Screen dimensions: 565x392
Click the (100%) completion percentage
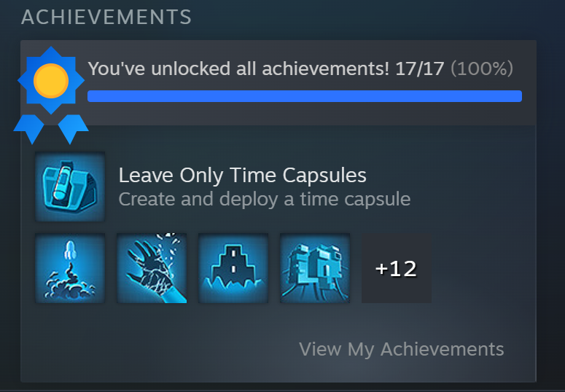click(482, 68)
